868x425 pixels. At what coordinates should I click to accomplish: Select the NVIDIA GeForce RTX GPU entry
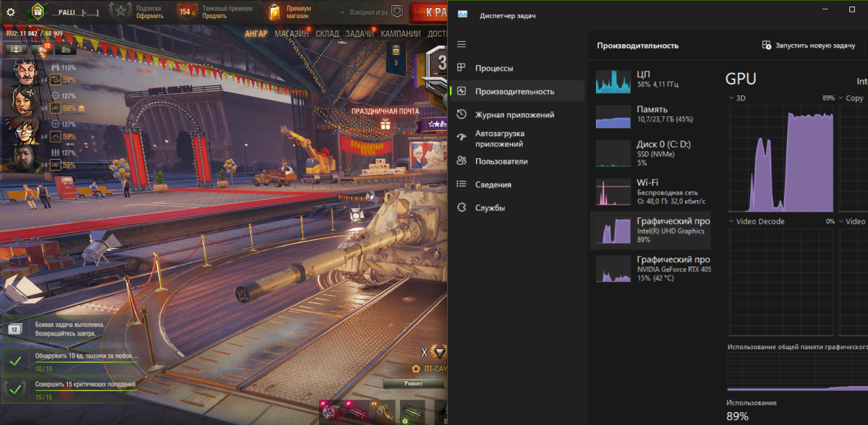coord(651,268)
